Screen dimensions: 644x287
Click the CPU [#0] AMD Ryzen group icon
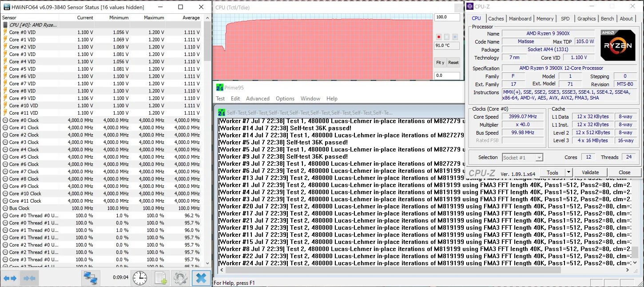[5, 25]
